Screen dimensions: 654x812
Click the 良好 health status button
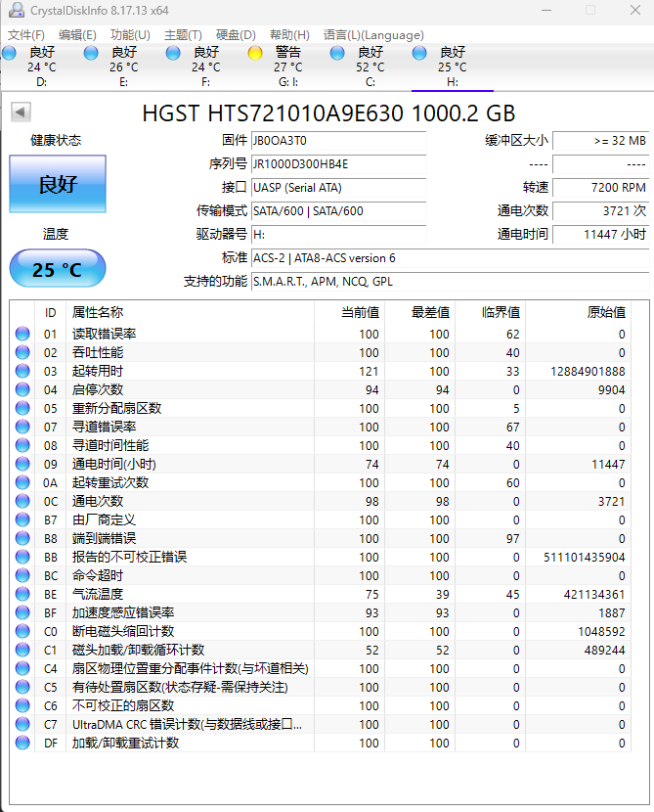(x=58, y=184)
